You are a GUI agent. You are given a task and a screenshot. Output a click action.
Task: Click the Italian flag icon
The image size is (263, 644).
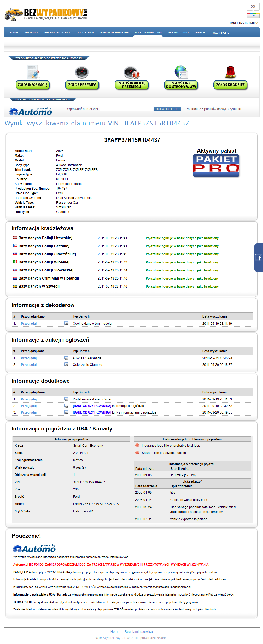pos(15,262)
